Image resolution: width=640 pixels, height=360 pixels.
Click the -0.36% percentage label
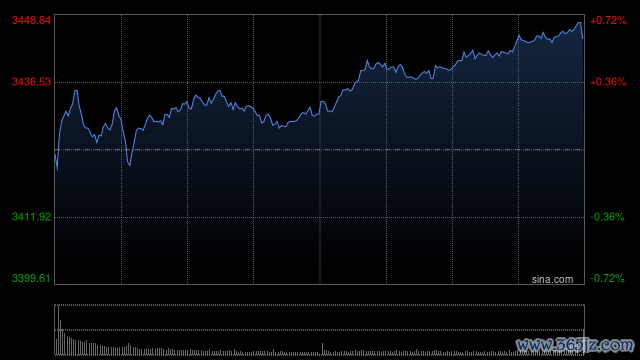tap(607, 217)
